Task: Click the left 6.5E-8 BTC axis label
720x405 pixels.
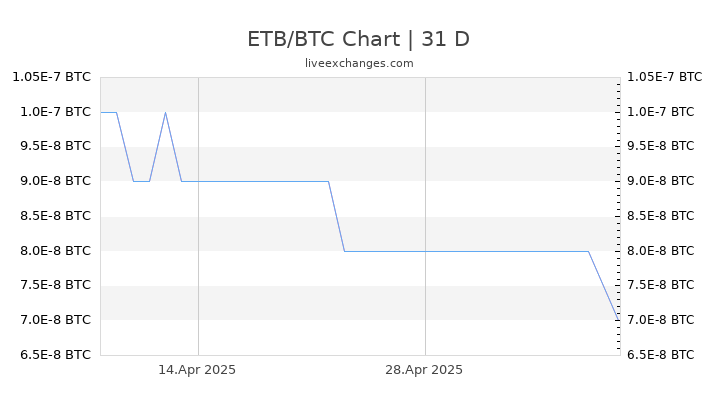Action: 56,355
